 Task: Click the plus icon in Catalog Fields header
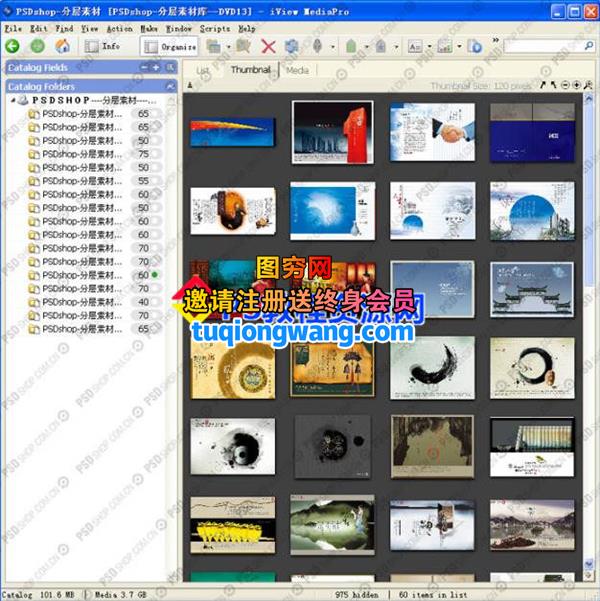coord(156,67)
